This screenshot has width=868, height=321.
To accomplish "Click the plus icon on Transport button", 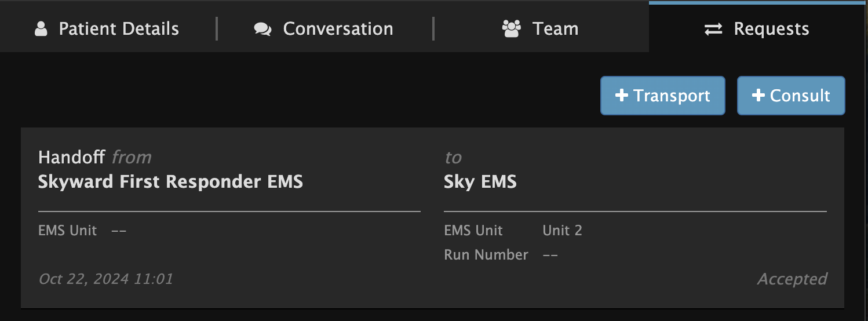I will (x=622, y=96).
